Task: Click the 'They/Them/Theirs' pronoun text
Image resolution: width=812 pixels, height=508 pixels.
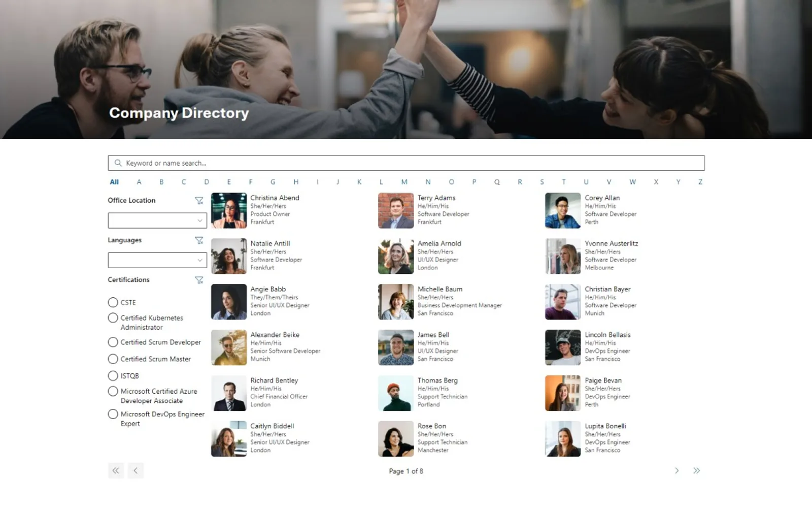Action: coord(274,297)
